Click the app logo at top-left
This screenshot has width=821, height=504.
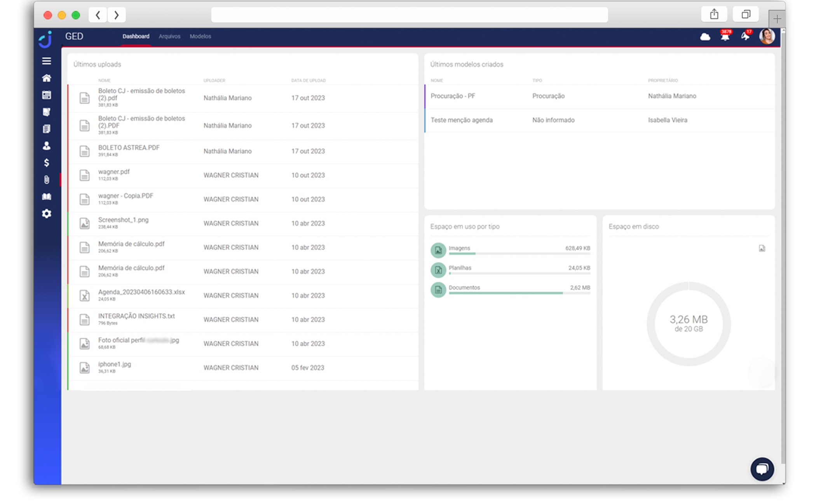point(46,39)
